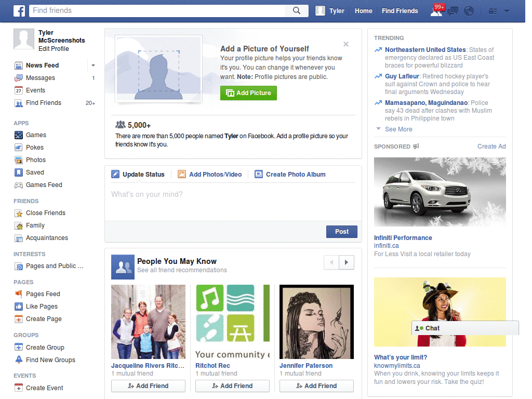
Task: Click the Events calendar icon
Action: tap(19, 90)
